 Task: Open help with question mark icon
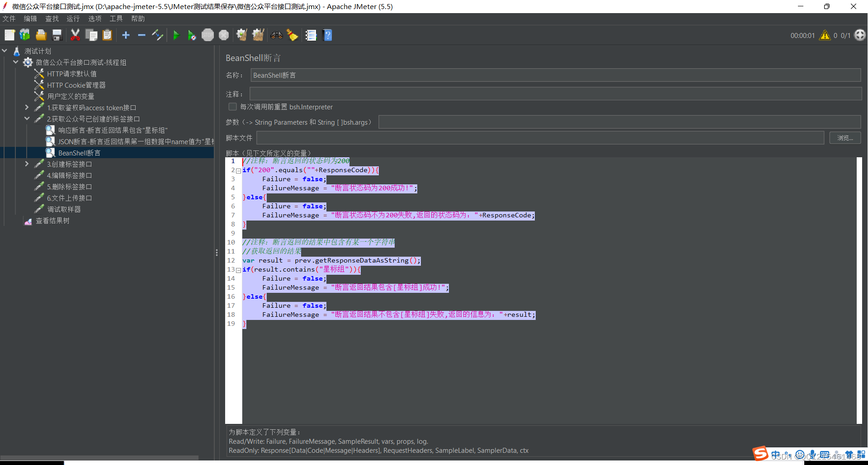coord(328,35)
